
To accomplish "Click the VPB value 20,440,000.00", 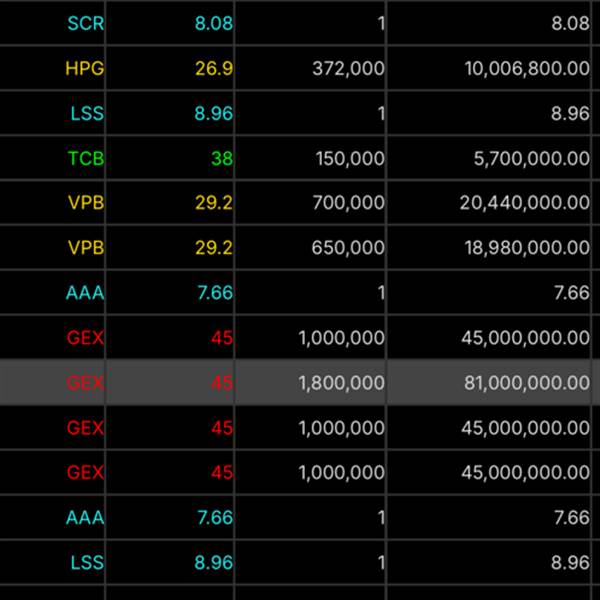I will (525, 202).
